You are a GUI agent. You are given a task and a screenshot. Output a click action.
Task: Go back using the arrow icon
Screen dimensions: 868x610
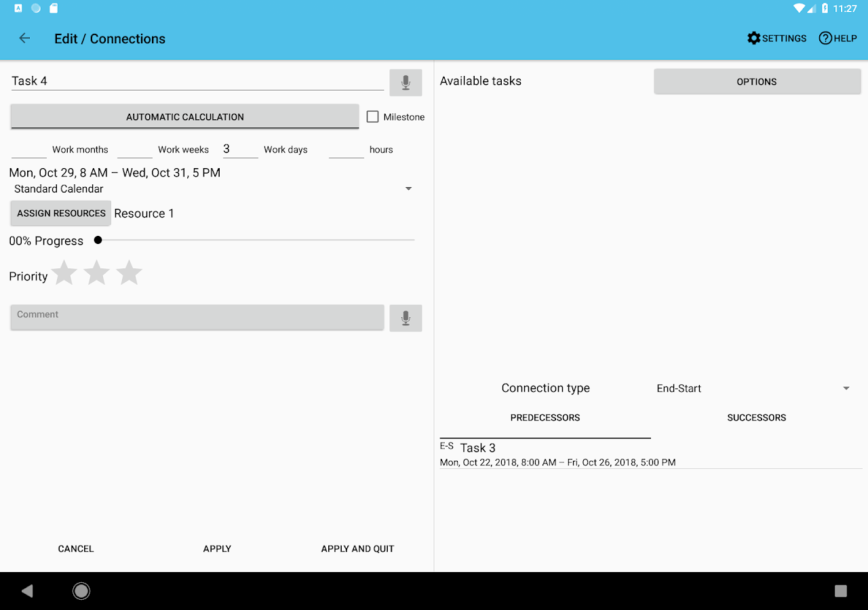(24, 38)
